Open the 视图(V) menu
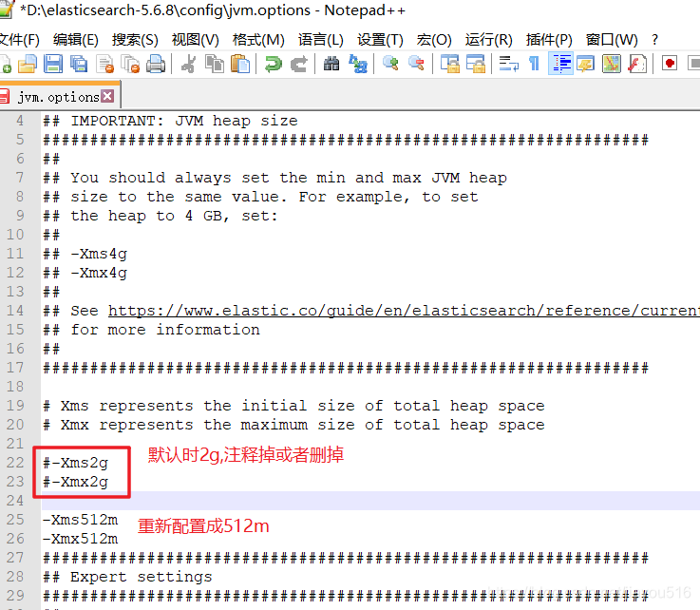The width and height of the screenshot is (700, 610). (x=195, y=40)
